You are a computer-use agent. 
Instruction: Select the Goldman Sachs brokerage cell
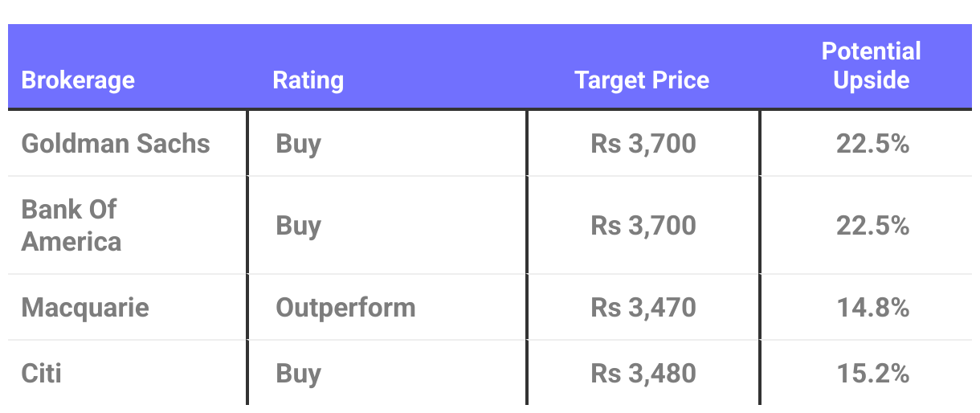click(116, 144)
